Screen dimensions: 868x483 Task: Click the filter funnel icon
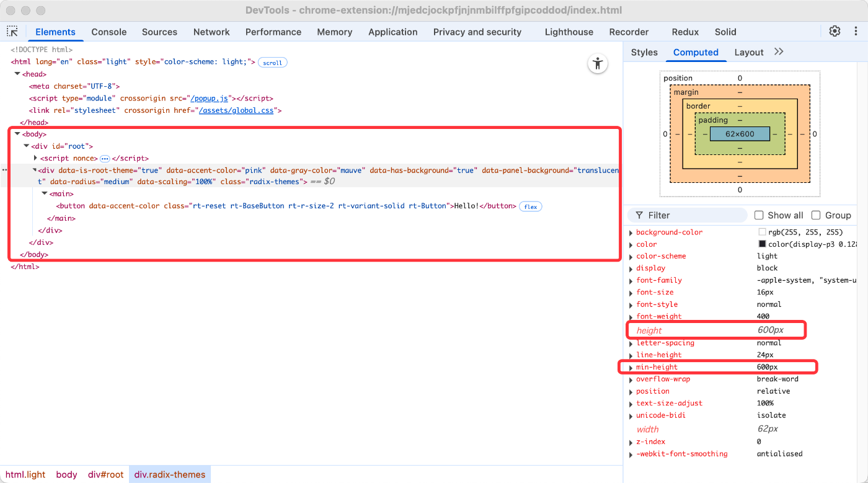pos(639,215)
